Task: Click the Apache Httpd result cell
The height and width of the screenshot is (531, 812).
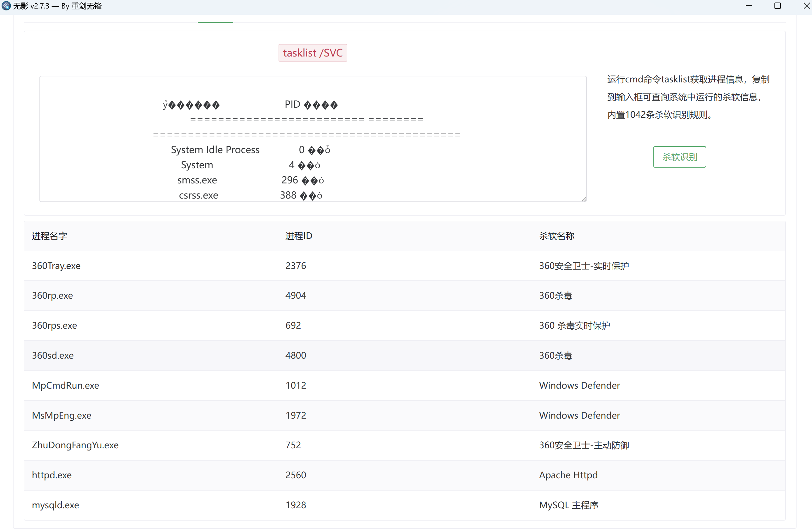Action: [568, 475]
